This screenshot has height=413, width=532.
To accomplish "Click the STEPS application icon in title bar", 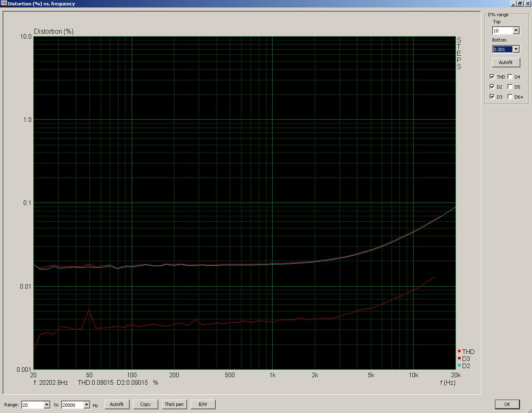I will pyautogui.click(x=4, y=3).
